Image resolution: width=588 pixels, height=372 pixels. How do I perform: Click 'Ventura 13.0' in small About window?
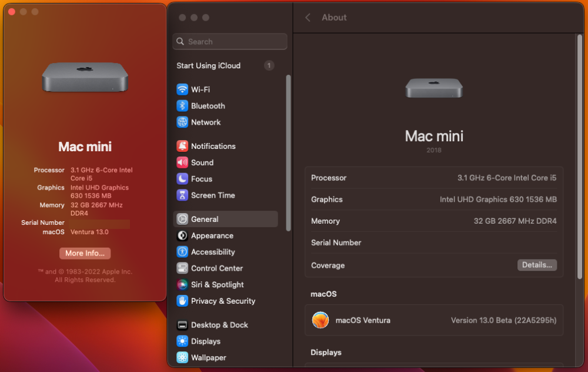tap(89, 232)
